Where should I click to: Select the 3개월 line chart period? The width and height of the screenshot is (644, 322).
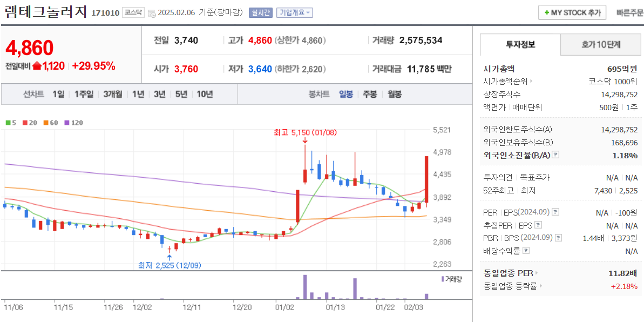pos(113,94)
